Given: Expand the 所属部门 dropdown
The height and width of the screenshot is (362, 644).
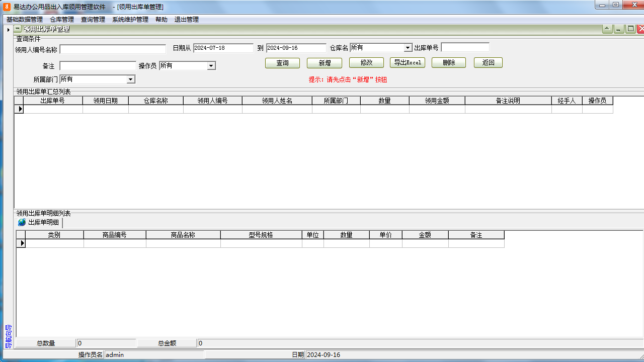Looking at the screenshot, I should tap(131, 79).
